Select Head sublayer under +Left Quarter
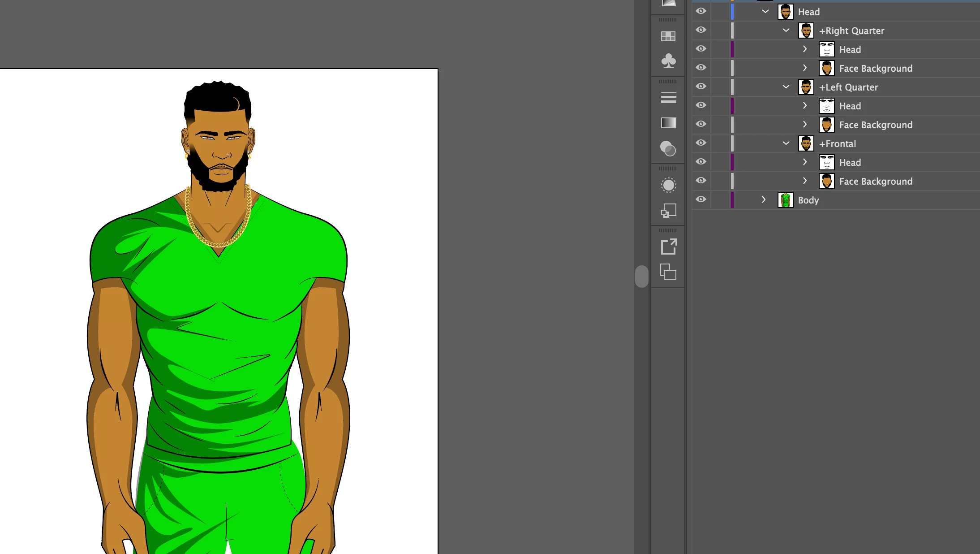 click(850, 106)
